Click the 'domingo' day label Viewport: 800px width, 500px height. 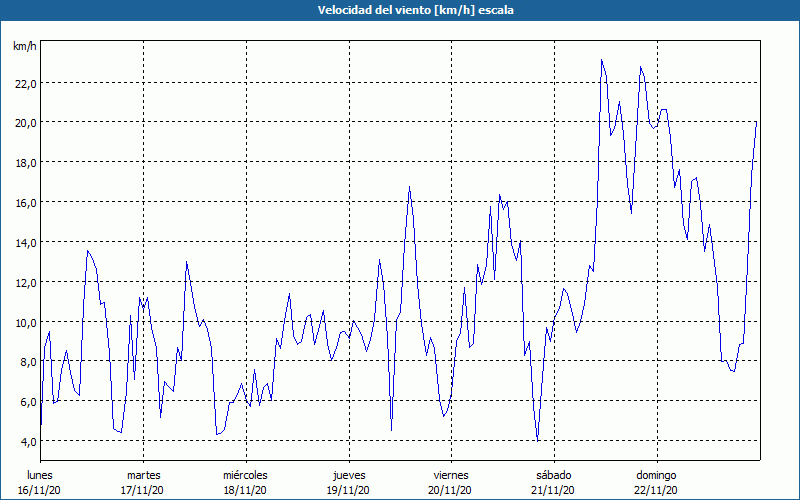[x=656, y=475]
